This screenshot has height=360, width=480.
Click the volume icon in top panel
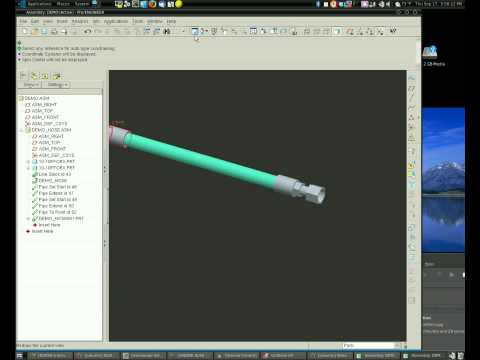(388, 4)
